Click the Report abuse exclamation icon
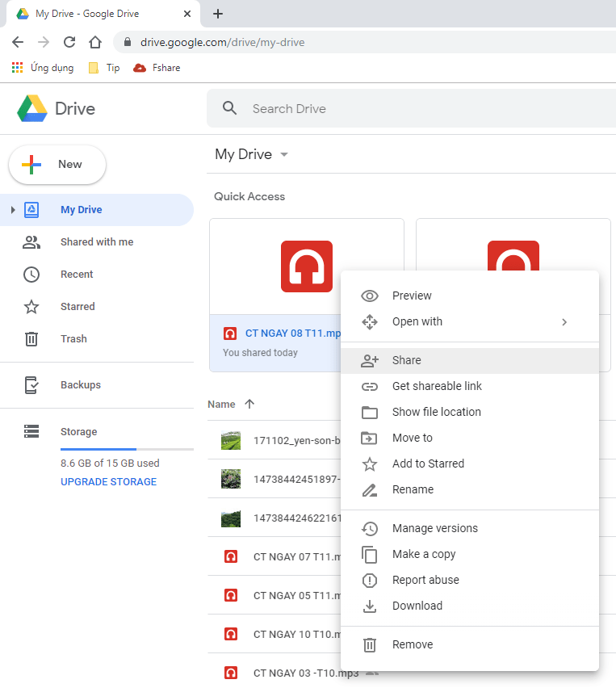This screenshot has width=616, height=688. pyautogui.click(x=370, y=580)
